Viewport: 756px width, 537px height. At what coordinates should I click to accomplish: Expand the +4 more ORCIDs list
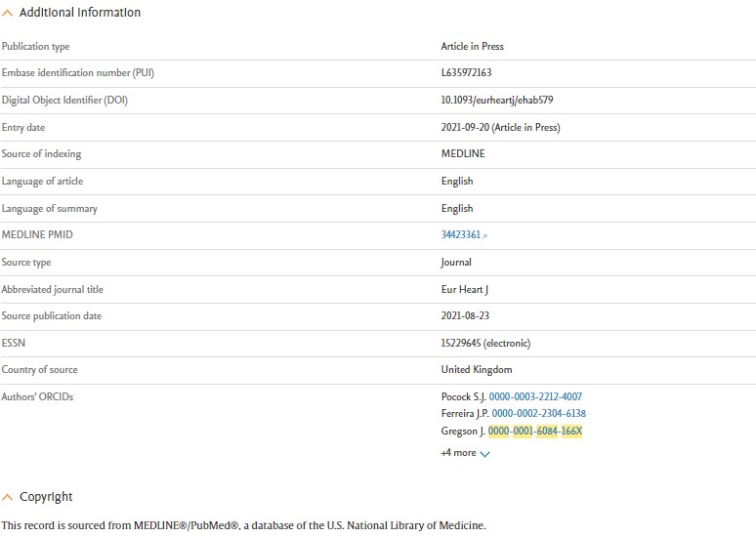459,453
